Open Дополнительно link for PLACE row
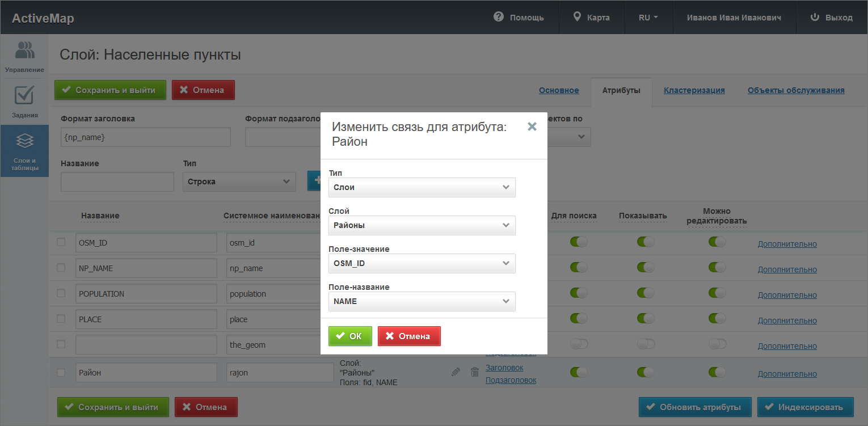868x426 pixels. click(x=787, y=320)
